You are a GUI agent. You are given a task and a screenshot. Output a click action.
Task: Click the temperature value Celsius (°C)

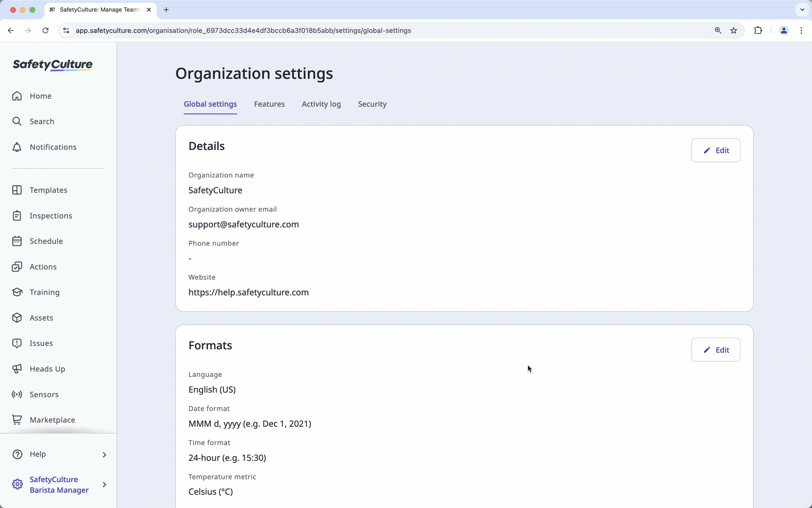(211, 492)
